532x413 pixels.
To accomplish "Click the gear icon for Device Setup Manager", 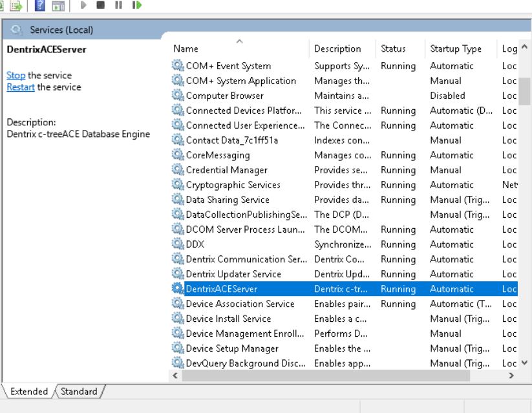I will [x=178, y=348].
